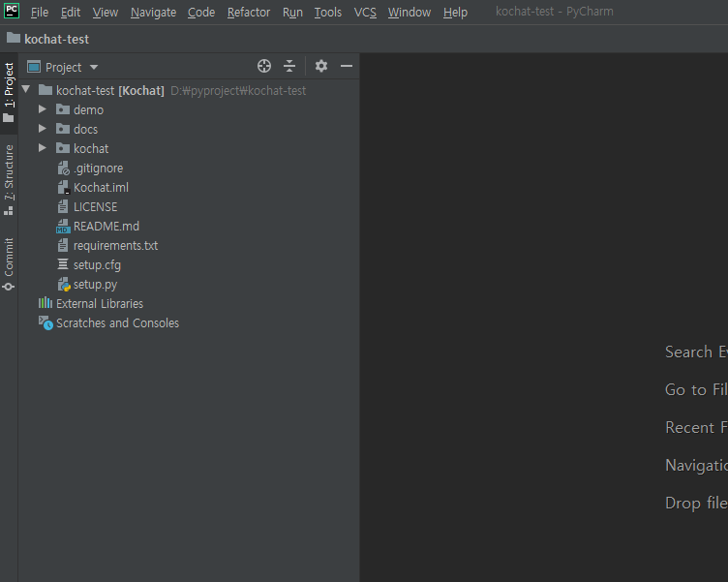Open the Project view dropdown arrow
The height and width of the screenshot is (582, 728).
click(x=94, y=68)
